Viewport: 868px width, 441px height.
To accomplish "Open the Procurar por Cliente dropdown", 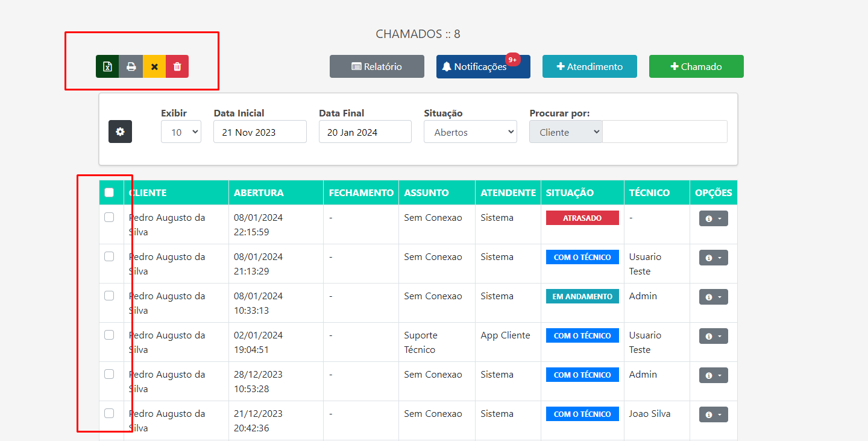I will click(565, 132).
